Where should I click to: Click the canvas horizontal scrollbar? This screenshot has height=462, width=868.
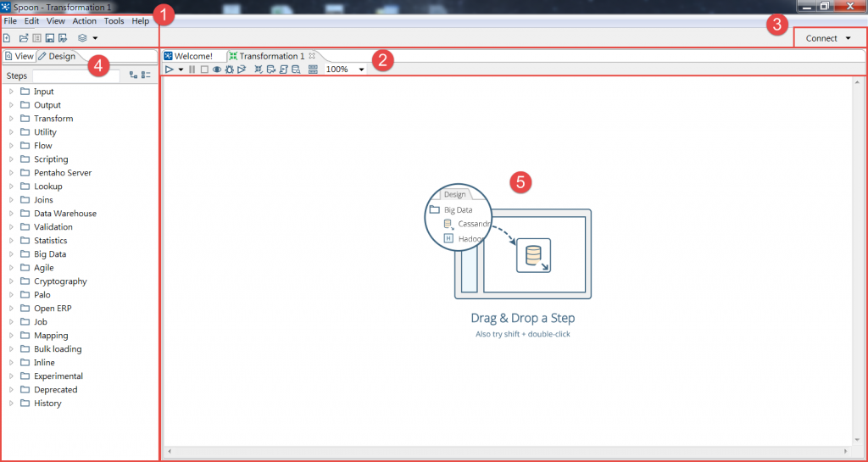pyautogui.click(x=507, y=451)
